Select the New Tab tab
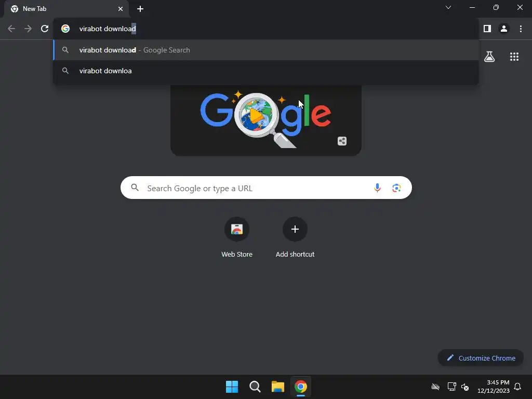 click(66, 9)
